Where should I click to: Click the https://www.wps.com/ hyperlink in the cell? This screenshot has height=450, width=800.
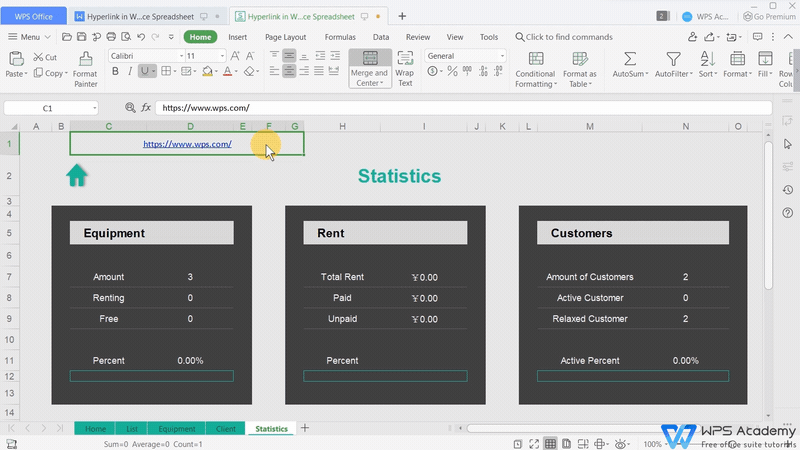point(187,144)
